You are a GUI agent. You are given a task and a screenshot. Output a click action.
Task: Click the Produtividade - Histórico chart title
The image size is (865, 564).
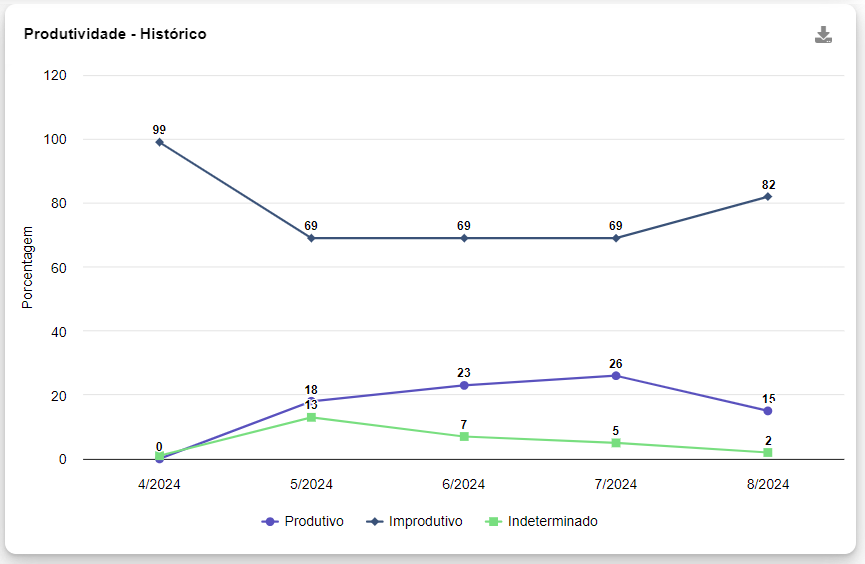(x=115, y=34)
